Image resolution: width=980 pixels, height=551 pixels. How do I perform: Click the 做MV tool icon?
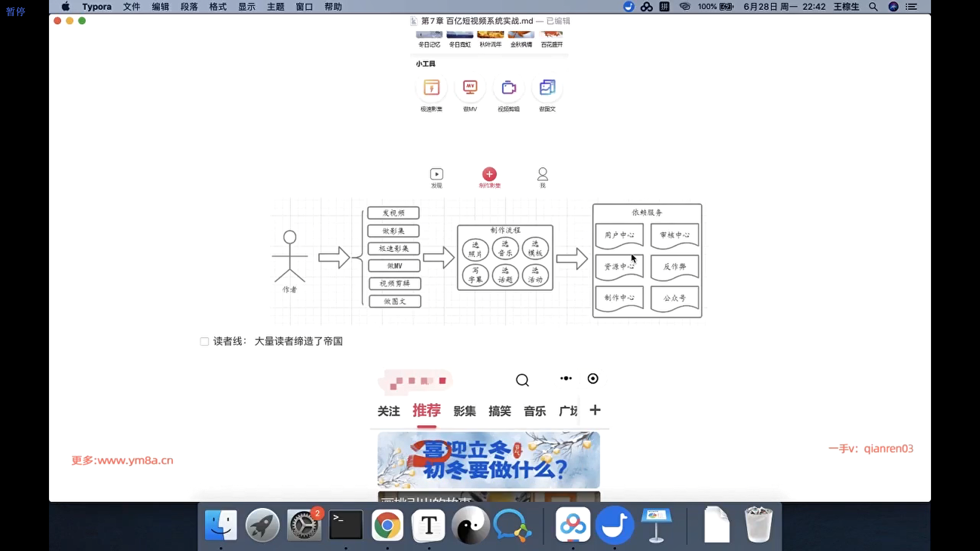pyautogui.click(x=470, y=88)
